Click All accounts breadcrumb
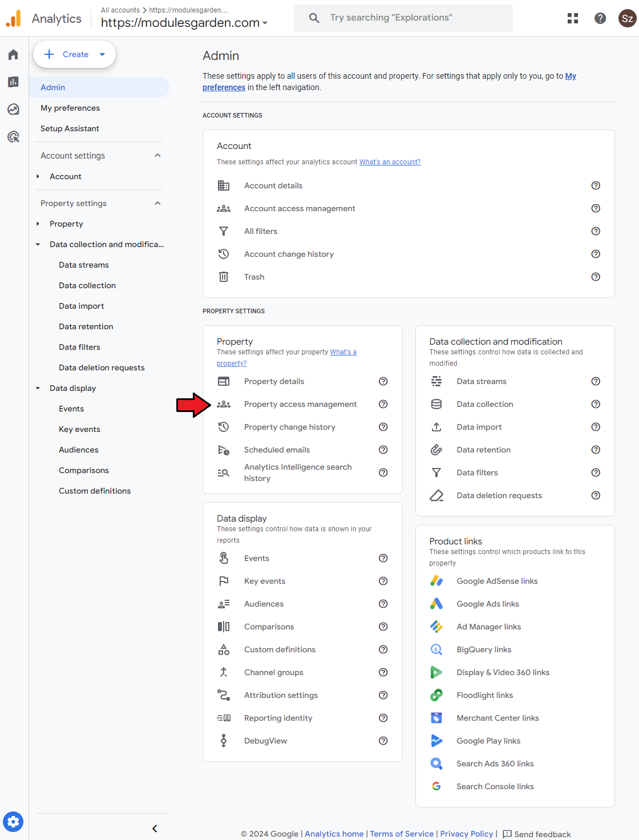This screenshot has height=840, width=639. (x=120, y=10)
